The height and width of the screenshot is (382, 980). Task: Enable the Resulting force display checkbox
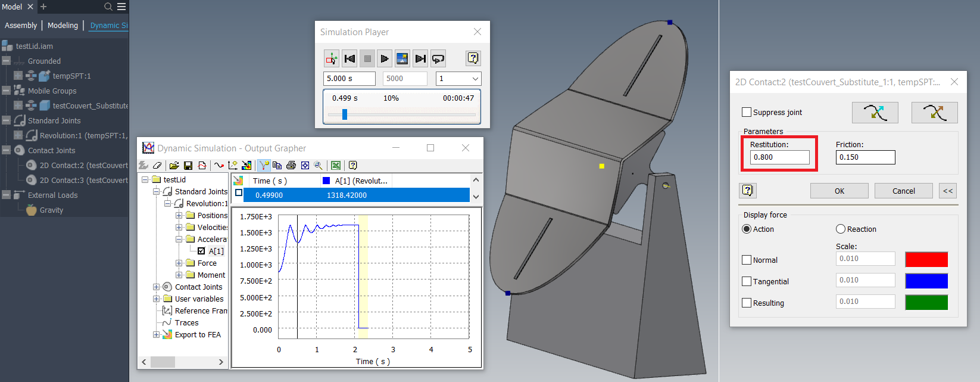(x=747, y=303)
